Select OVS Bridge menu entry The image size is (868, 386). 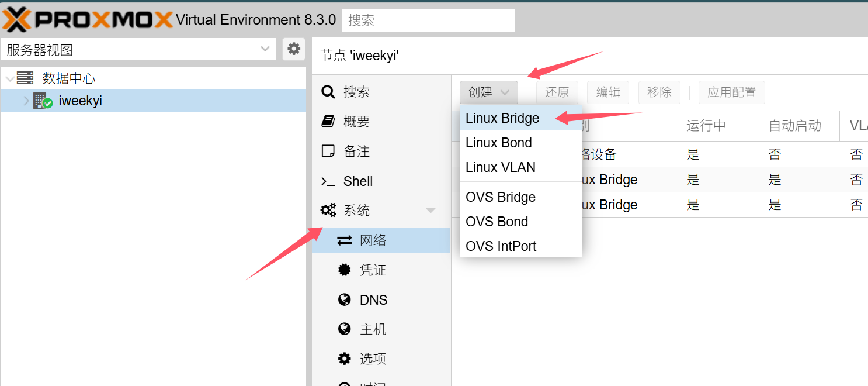pos(501,197)
